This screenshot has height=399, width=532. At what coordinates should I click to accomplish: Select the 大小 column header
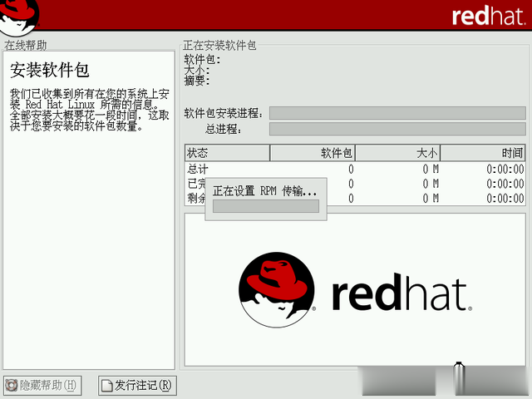(397, 153)
